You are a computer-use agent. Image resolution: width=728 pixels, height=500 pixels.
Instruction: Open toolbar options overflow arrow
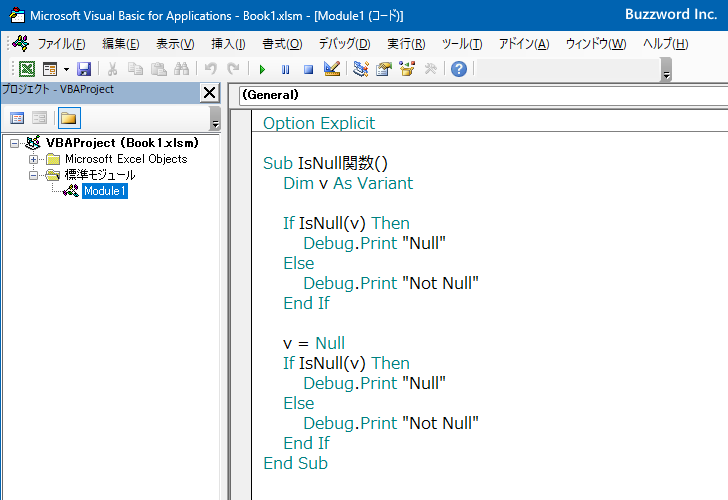pos(666,71)
